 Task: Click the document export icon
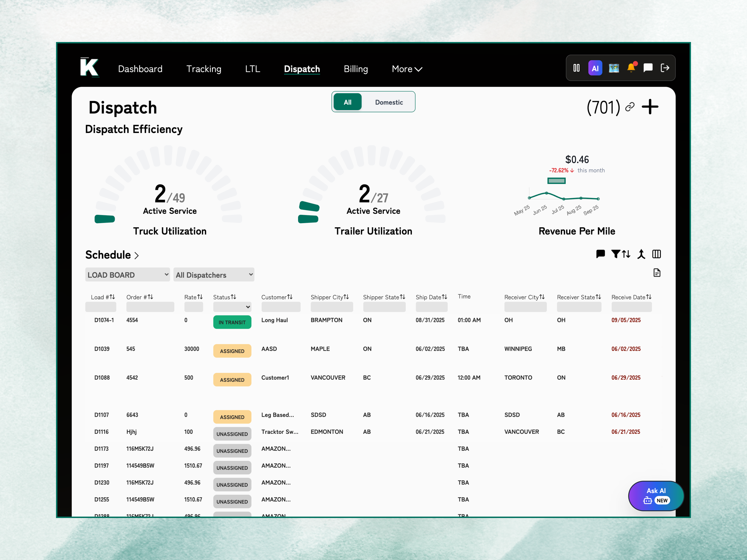point(656,273)
